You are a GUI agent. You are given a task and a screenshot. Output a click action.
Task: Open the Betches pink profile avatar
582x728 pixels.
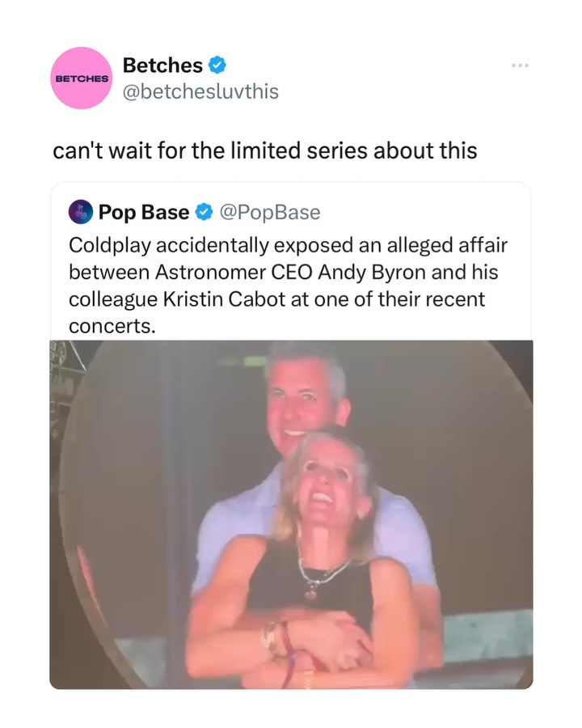pyautogui.click(x=80, y=78)
